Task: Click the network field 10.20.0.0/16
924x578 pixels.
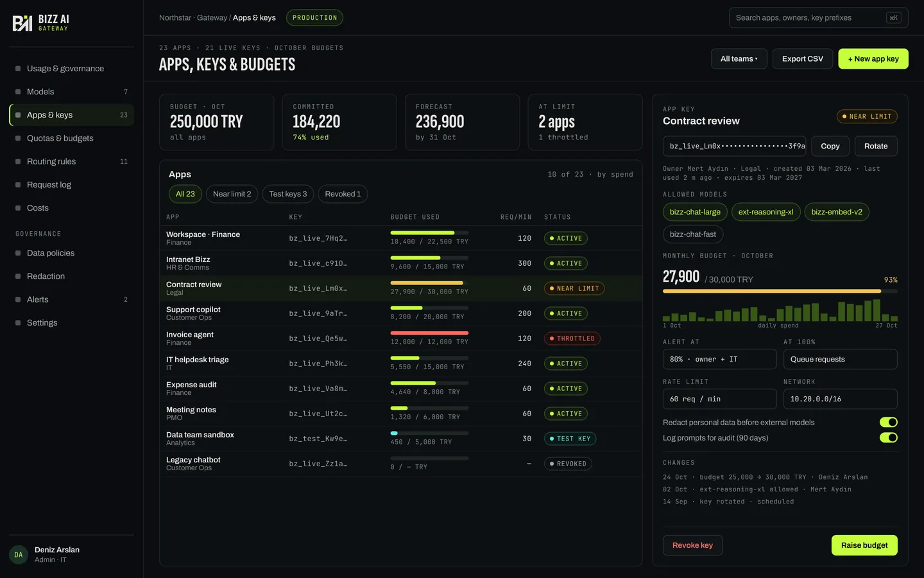Action: [x=840, y=399]
